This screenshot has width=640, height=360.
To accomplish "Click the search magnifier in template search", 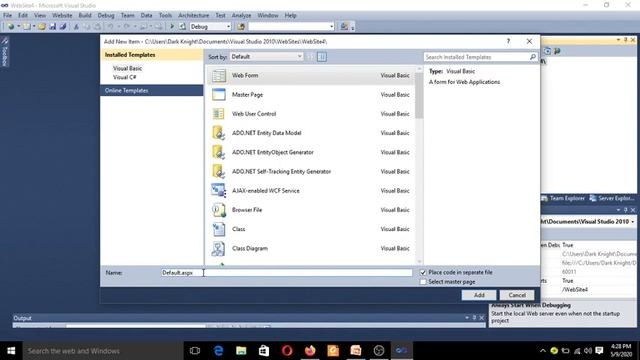I will [x=532, y=57].
